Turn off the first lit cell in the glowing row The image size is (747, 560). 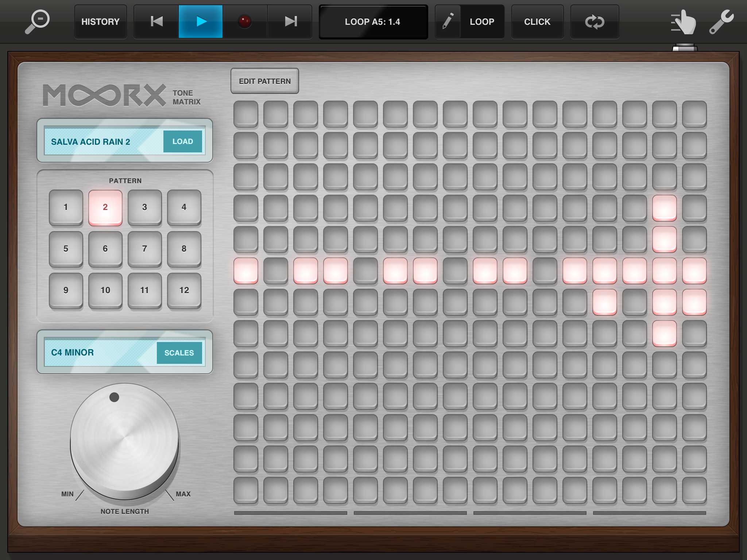(x=246, y=271)
